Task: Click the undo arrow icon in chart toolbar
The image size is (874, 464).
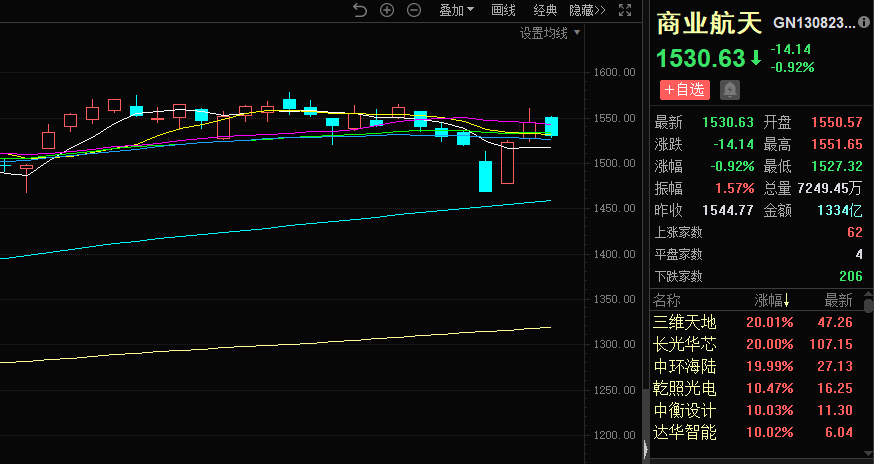Action: pyautogui.click(x=361, y=10)
